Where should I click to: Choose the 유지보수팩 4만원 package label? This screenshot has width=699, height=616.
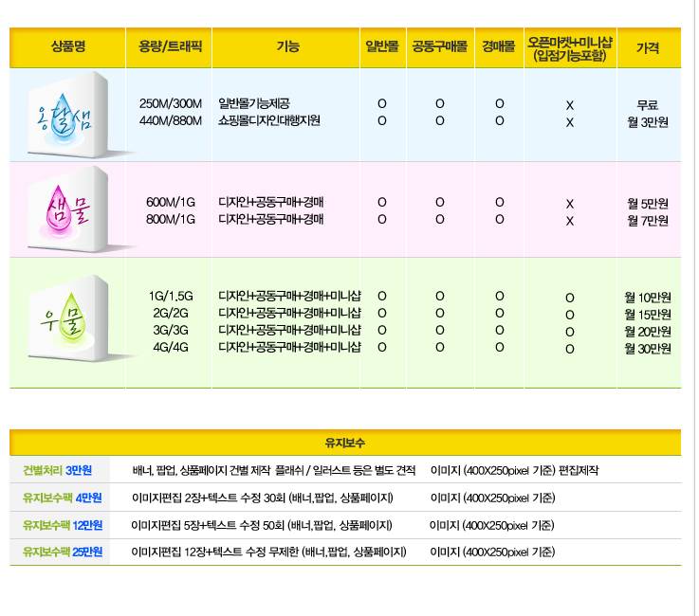pyautogui.click(x=62, y=498)
